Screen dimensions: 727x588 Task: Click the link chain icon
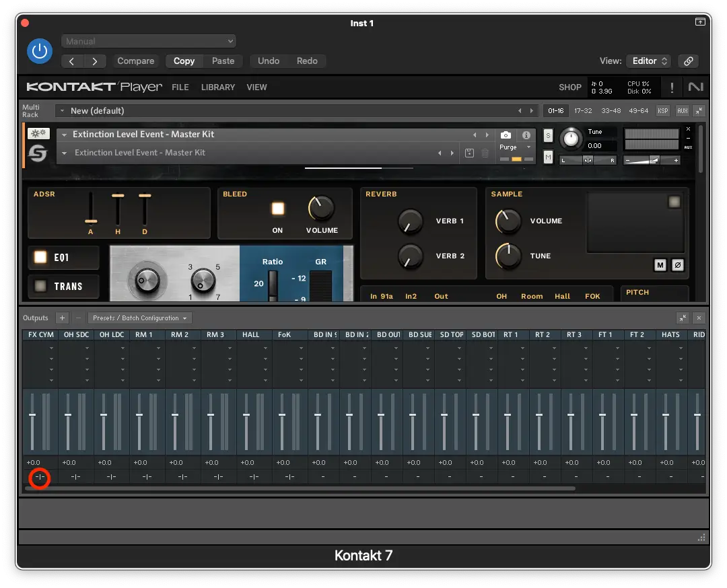click(689, 61)
